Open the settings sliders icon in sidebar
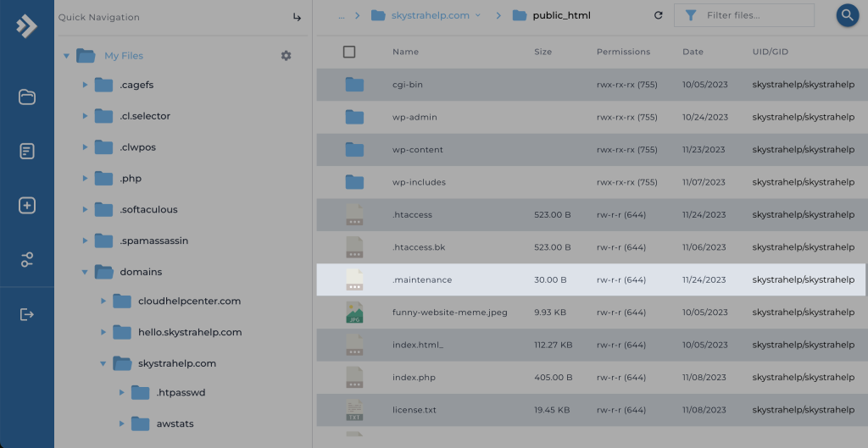The height and width of the screenshot is (448, 868). click(27, 260)
